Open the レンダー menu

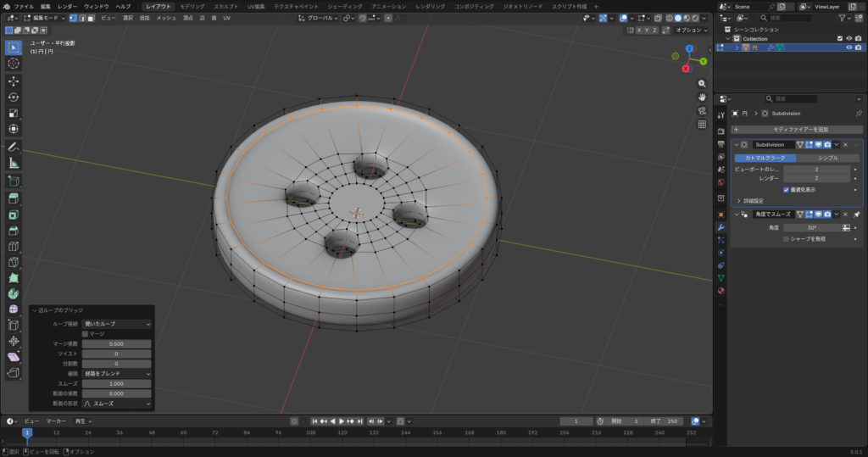click(x=67, y=6)
